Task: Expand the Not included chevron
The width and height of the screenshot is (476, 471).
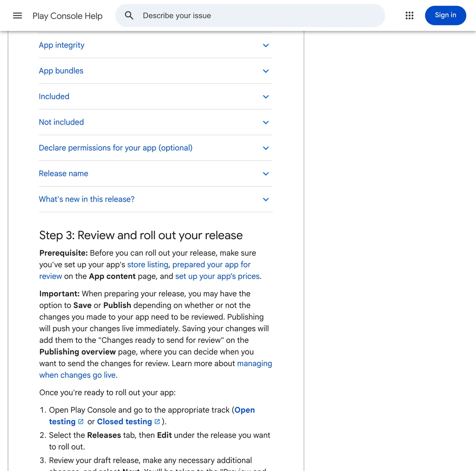Action: pyautogui.click(x=266, y=122)
